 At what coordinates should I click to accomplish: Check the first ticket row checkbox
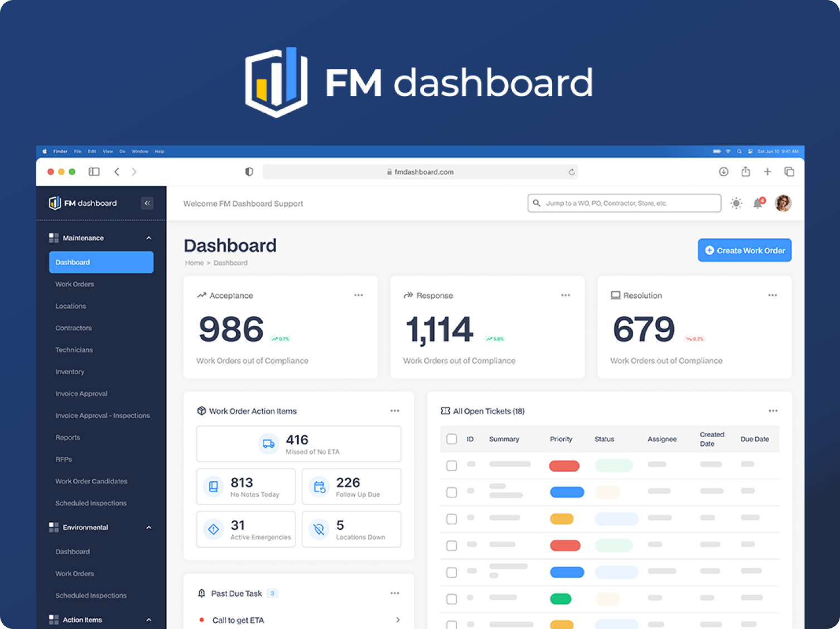(x=452, y=466)
